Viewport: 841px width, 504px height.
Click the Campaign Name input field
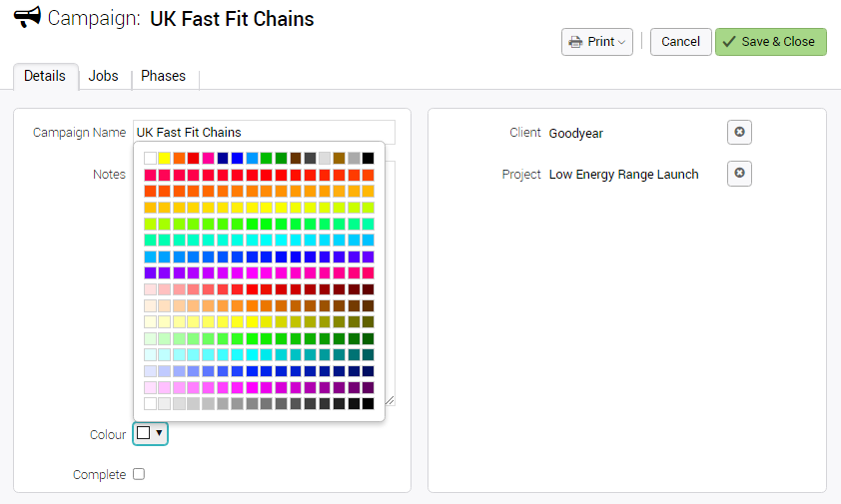coord(264,132)
